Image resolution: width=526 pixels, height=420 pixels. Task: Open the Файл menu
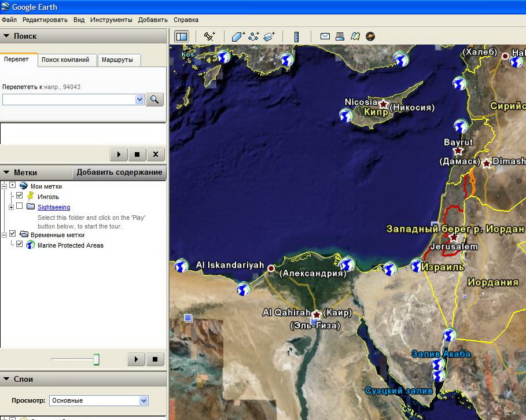[x=9, y=20]
